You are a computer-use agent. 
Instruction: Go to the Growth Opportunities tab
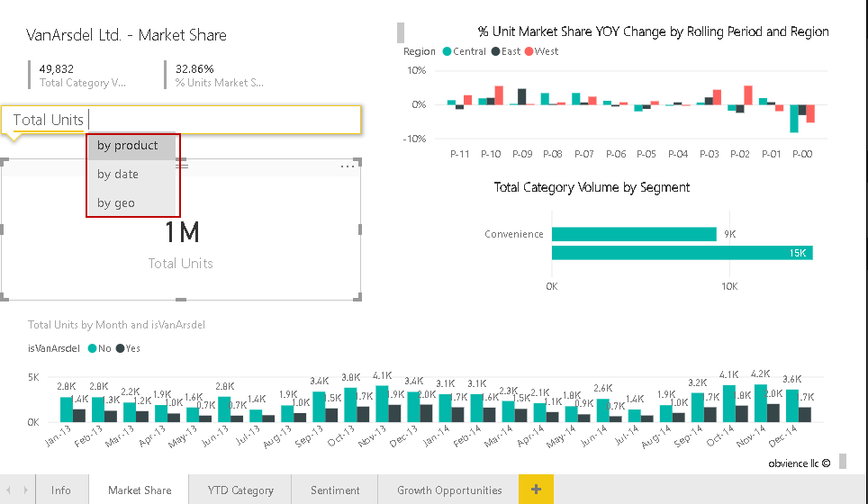coord(449,490)
